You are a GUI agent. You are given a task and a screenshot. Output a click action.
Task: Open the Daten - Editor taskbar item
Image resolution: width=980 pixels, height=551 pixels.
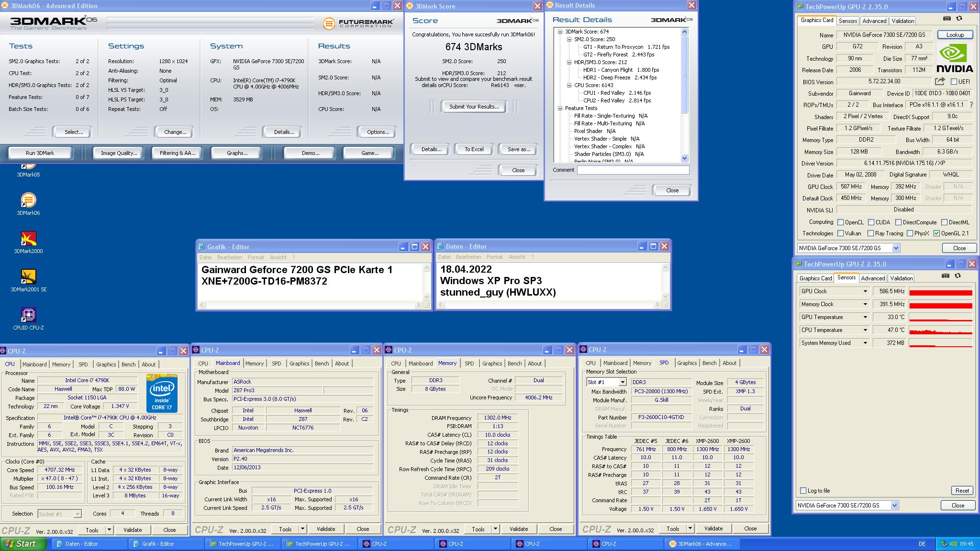[89, 544]
